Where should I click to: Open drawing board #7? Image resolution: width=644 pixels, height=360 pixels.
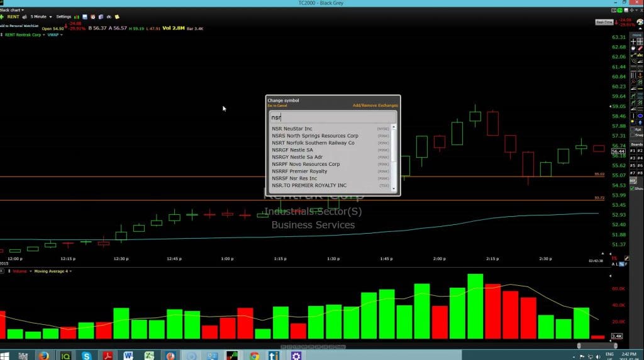pos(633,173)
